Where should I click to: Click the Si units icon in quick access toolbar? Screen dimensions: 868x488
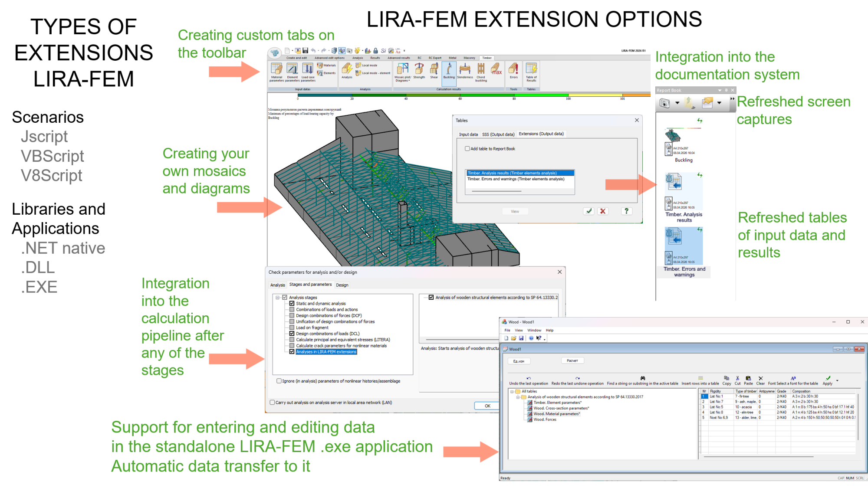(383, 51)
